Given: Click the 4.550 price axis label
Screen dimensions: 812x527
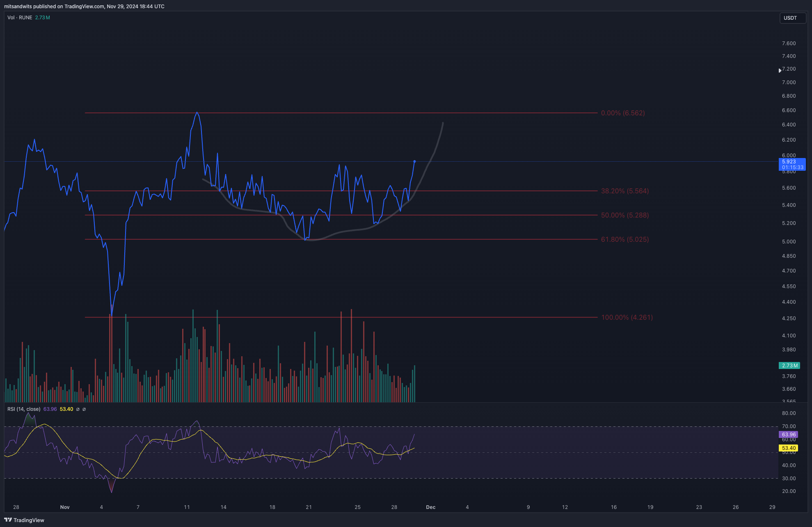Looking at the screenshot, I should (789, 286).
